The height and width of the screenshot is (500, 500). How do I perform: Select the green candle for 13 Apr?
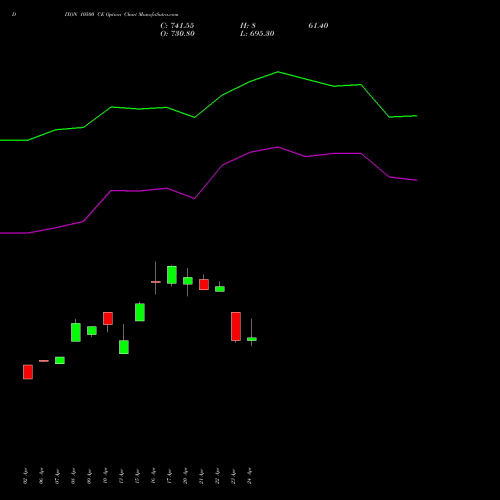[124, 347]
